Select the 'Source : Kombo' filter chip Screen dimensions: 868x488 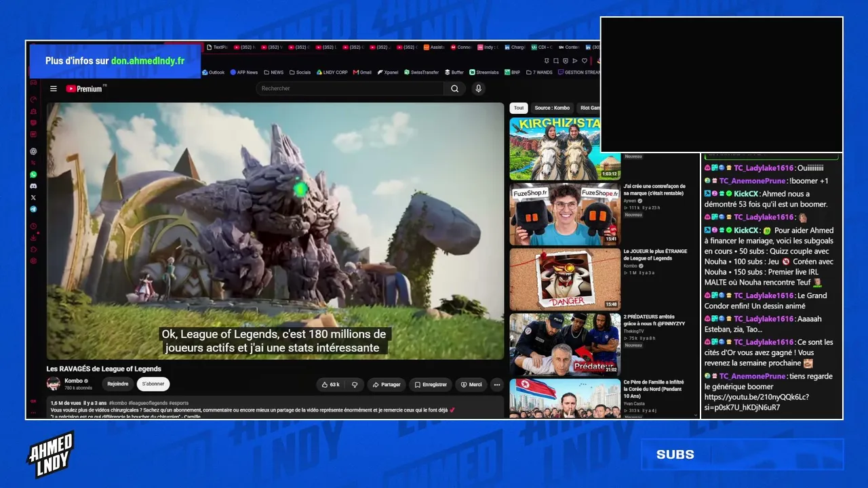(552, 108)
